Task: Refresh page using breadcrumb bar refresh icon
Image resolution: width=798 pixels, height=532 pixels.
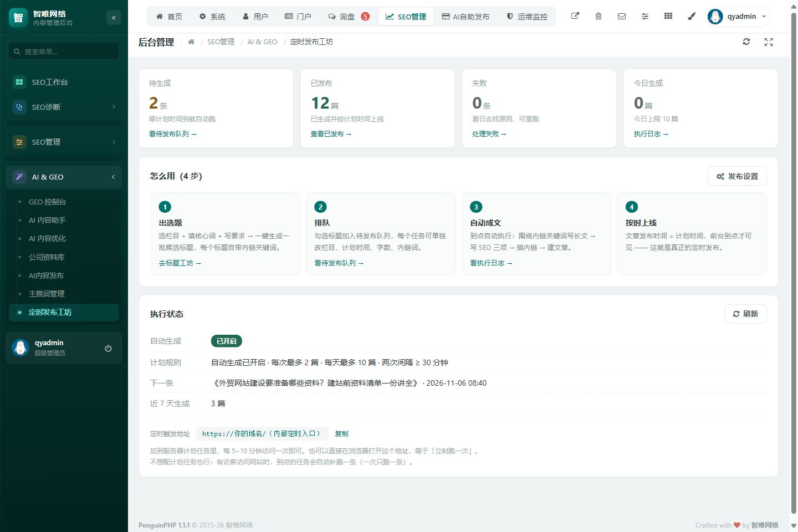Action: [746, 42]
